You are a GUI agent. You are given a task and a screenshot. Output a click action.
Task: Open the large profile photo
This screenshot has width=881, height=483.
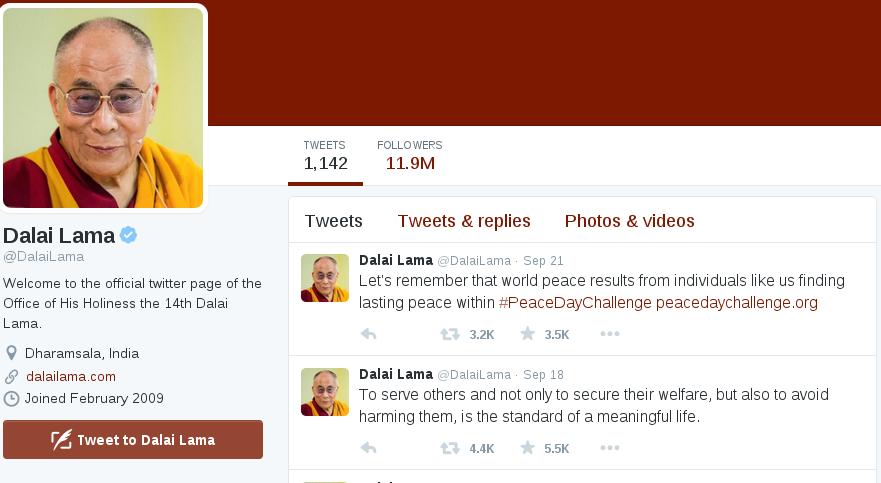click(x=103, y=108)
